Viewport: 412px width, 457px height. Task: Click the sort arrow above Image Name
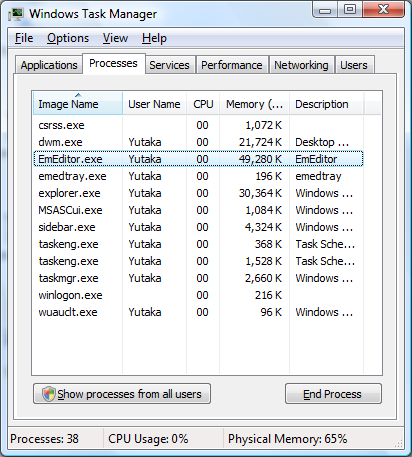point(78,95)
